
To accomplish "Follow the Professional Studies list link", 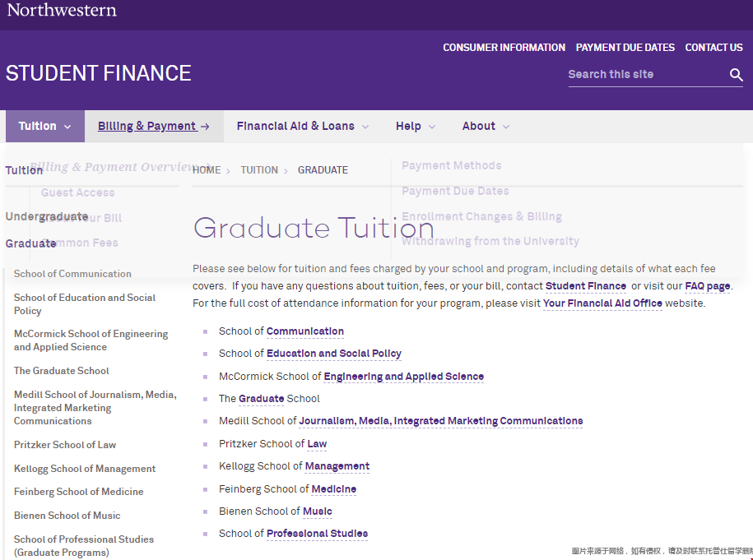I will 317,534.
